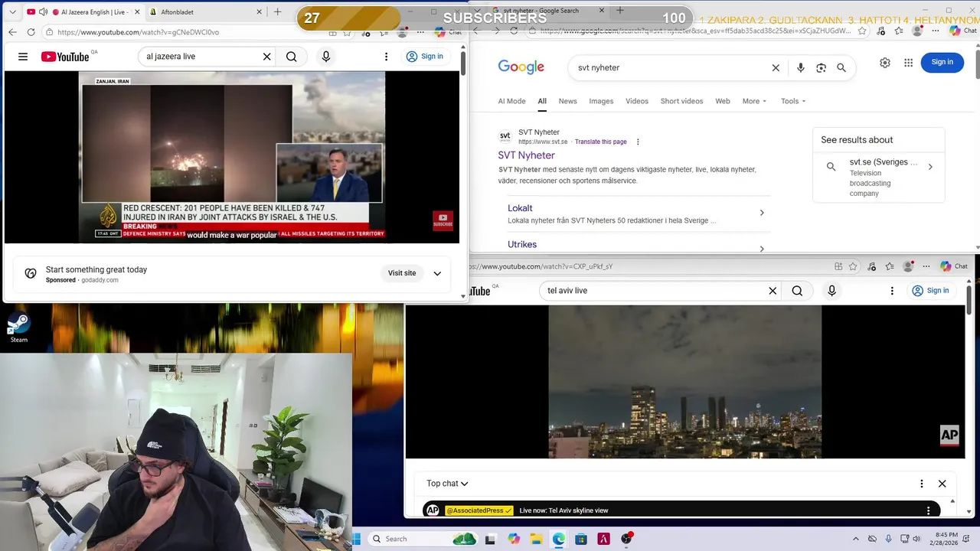Viewport: 980px width, 551px height.
Task: Clear the 'al jazeera live' search text
Action: click(x=266, y=57)
